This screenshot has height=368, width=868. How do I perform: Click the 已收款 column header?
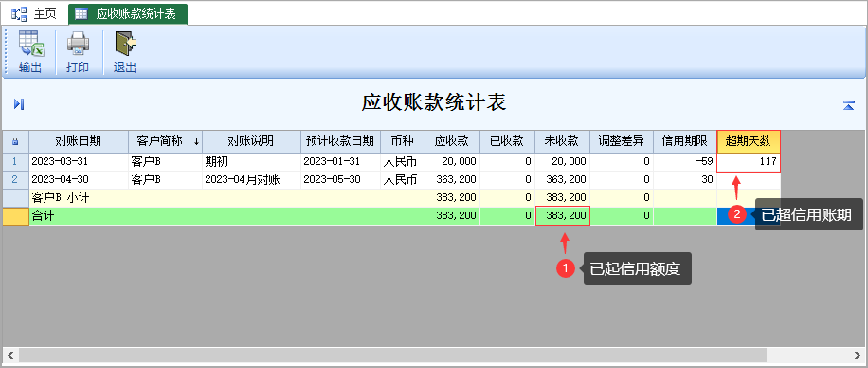click(507, 142)
